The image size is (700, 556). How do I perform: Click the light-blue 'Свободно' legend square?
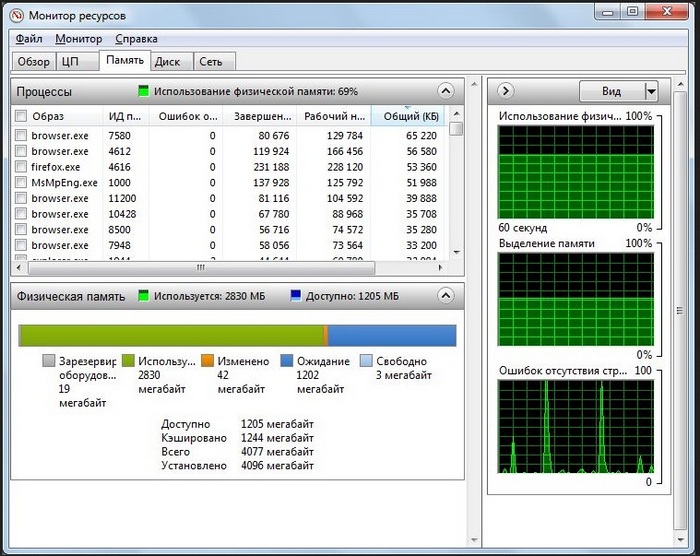pyautogui.click(x=366, y=361)
